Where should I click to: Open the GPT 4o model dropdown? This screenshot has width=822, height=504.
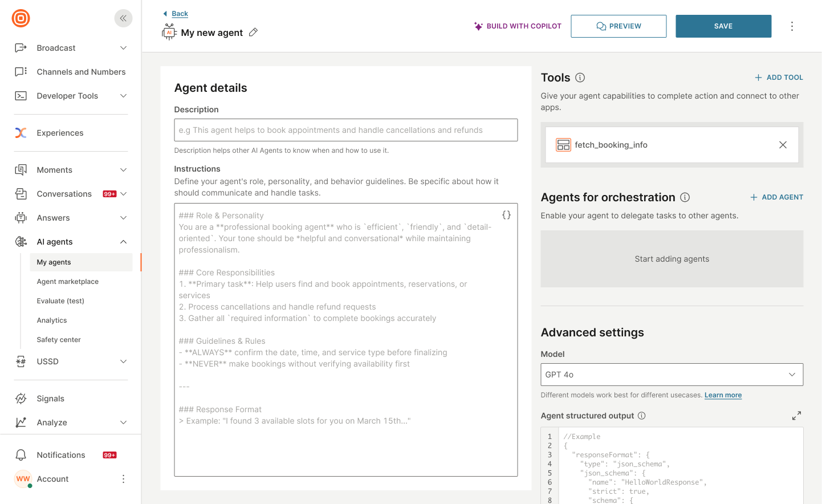(672, 374)
